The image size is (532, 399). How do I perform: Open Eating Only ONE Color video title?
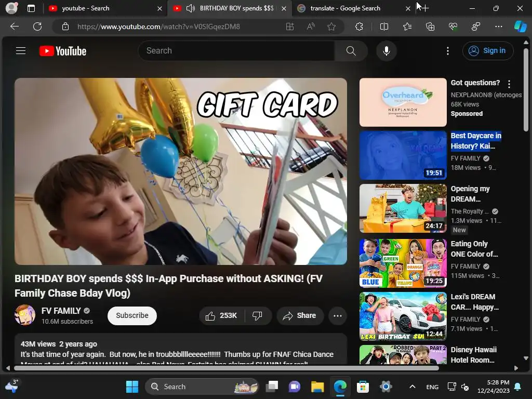(474, 249)
